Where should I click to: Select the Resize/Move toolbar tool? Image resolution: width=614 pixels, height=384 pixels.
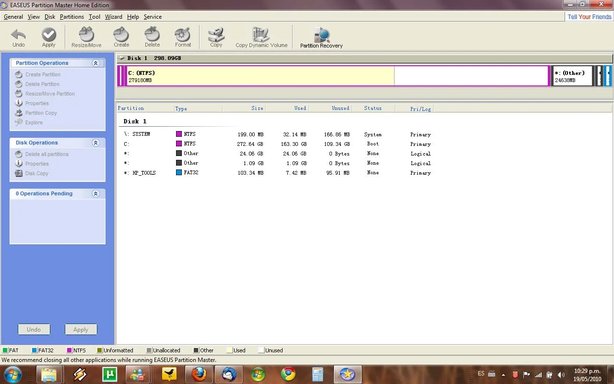point(86,38)
